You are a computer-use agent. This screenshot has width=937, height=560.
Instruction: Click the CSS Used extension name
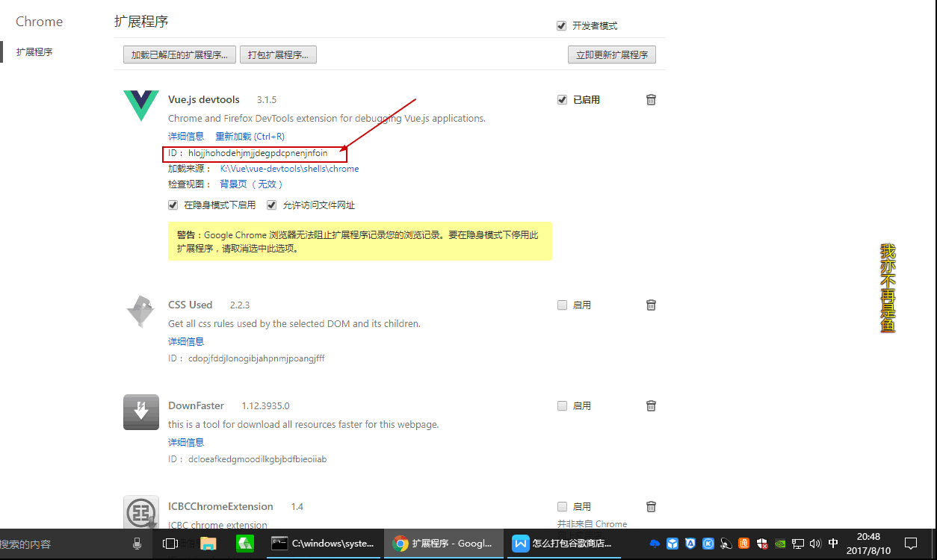click(x=191, y=305)
